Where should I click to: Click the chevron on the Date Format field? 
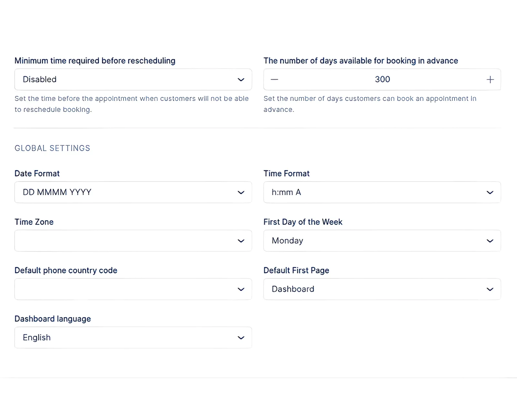point(241,192)
